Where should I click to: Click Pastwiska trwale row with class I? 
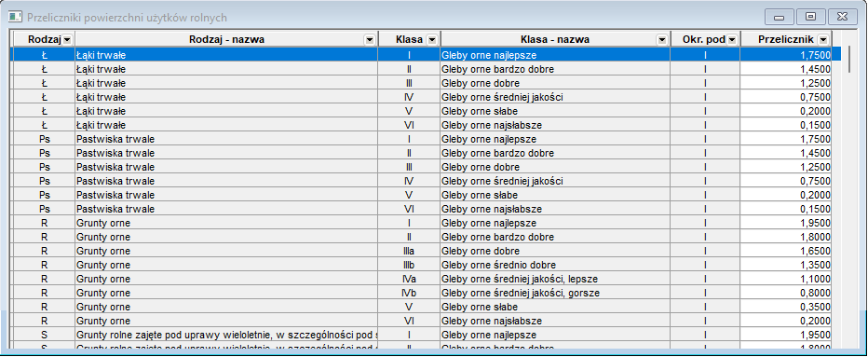pos(421,139)
